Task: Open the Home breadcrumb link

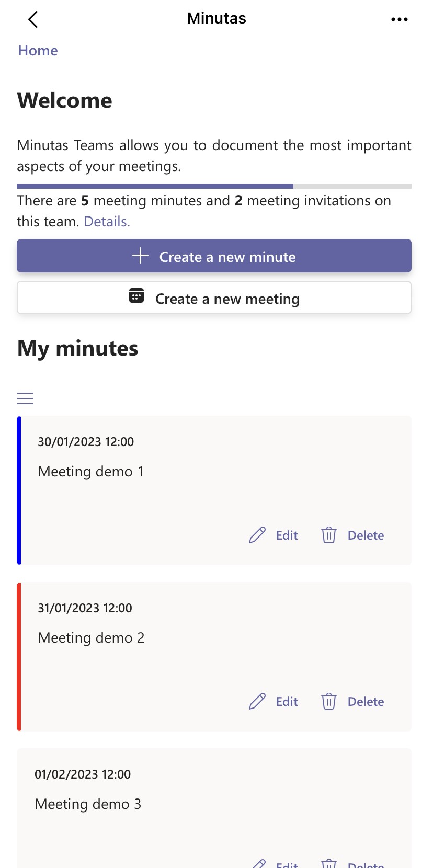Action: click(x=38, y=51)
